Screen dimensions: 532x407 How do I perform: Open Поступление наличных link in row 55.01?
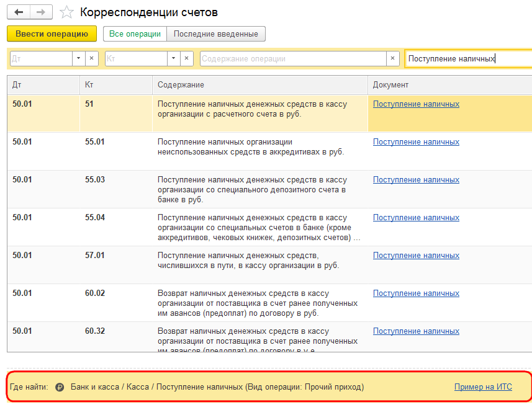coord(417,142)
